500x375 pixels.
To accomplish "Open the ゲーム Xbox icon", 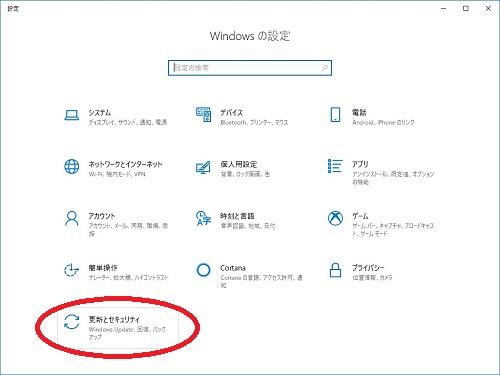I will click(x=335, y=218).
